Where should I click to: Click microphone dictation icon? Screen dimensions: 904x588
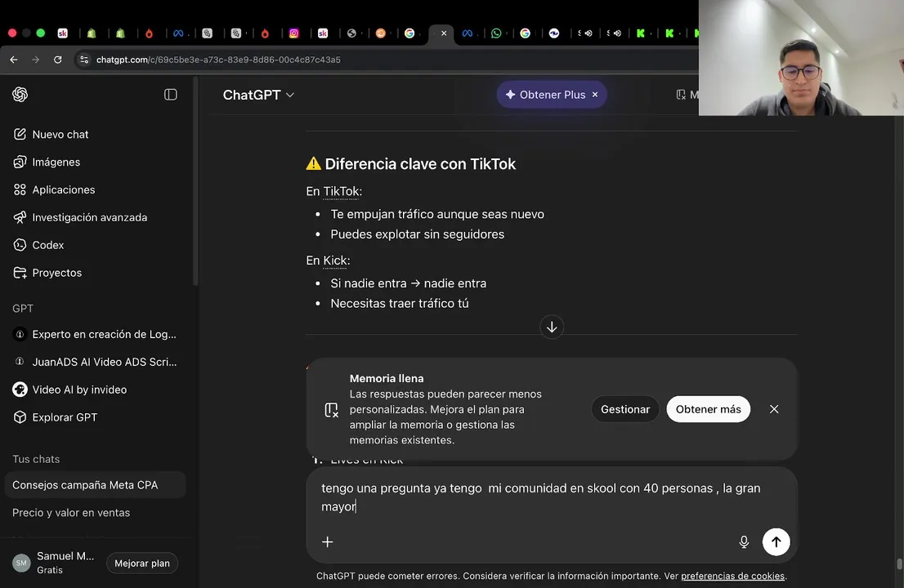pos(744,542)
